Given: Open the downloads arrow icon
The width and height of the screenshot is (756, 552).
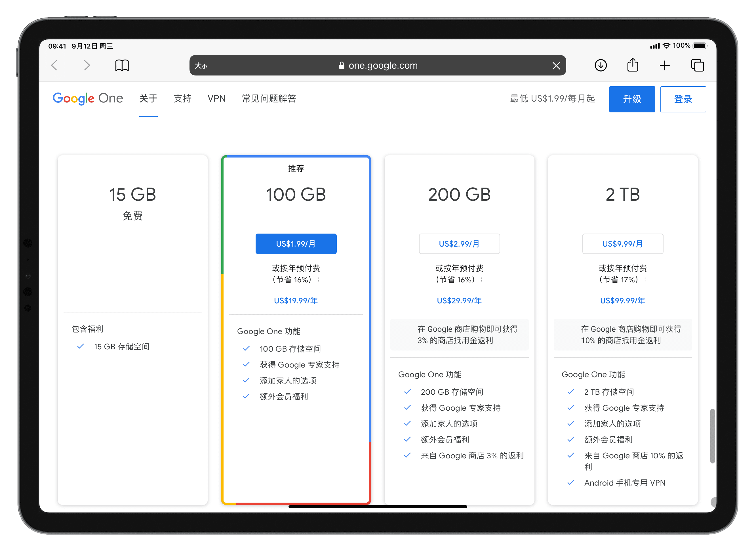Looking at the screenshot, I should coord(600,65).
